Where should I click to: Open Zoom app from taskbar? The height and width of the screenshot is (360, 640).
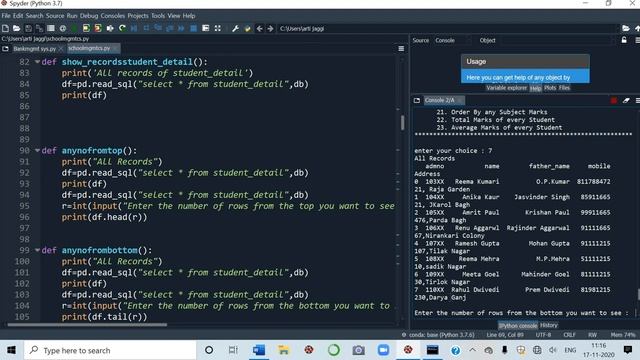pos(383,350)
